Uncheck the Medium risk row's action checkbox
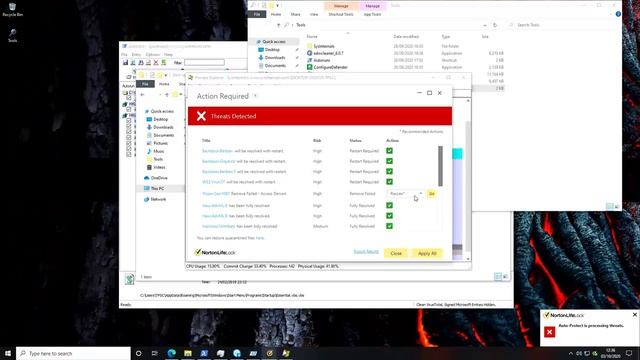Viewport: 640px width, 360px height. (389, 226)
